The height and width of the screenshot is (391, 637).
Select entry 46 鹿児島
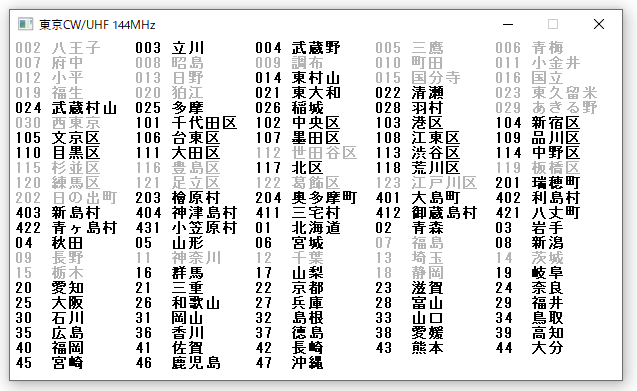[178, 364]
